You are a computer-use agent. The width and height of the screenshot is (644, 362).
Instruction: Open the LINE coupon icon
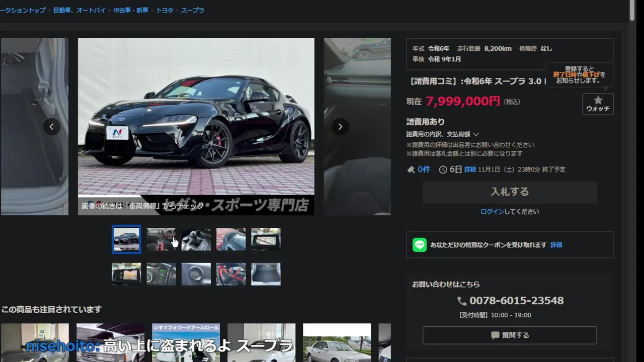pos(420,245)
